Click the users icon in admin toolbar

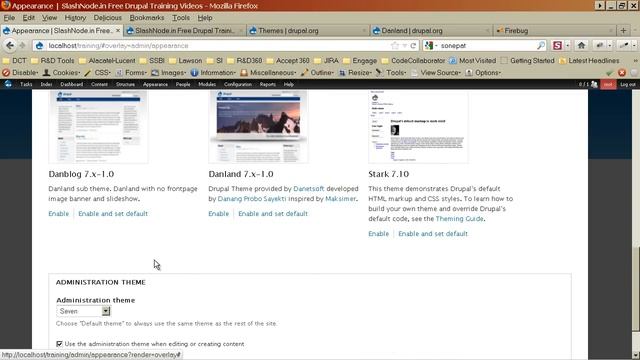[x=594, y=84]
